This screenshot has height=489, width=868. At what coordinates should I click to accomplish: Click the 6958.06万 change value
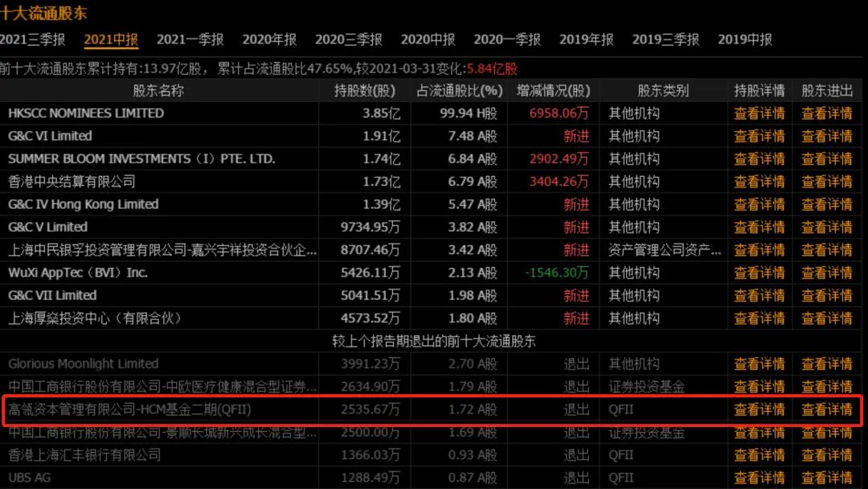pyautogui.click(x=559, y=113)
